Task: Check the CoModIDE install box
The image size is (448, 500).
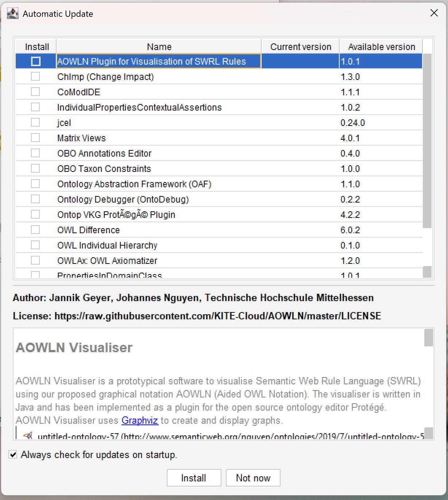Action: point(35,92)
